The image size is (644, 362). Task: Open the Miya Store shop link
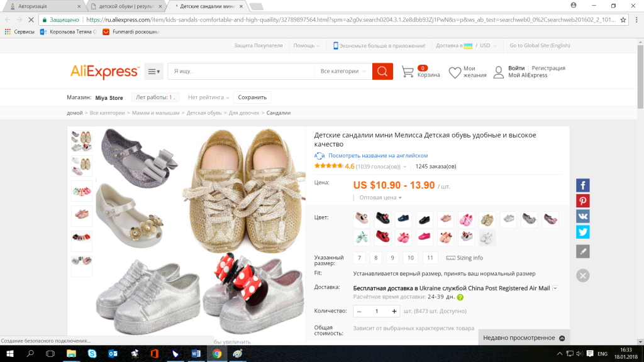coord(109,97)
